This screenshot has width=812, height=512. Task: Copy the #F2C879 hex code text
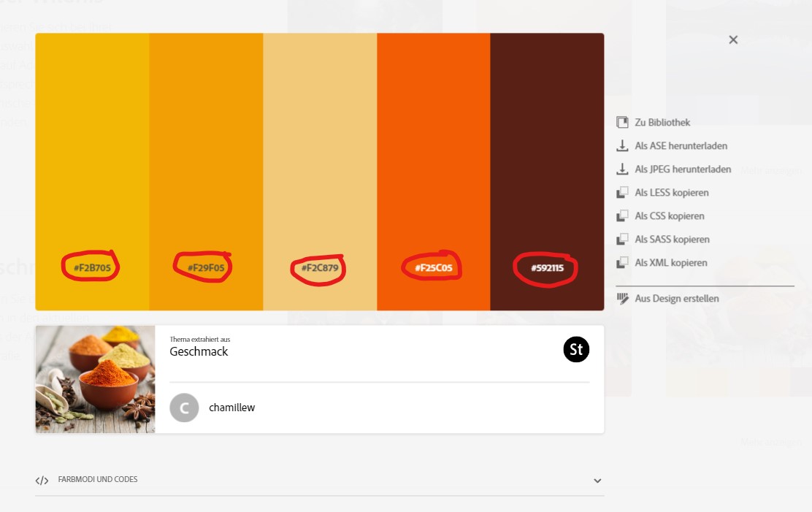click(x=320, y=268)
